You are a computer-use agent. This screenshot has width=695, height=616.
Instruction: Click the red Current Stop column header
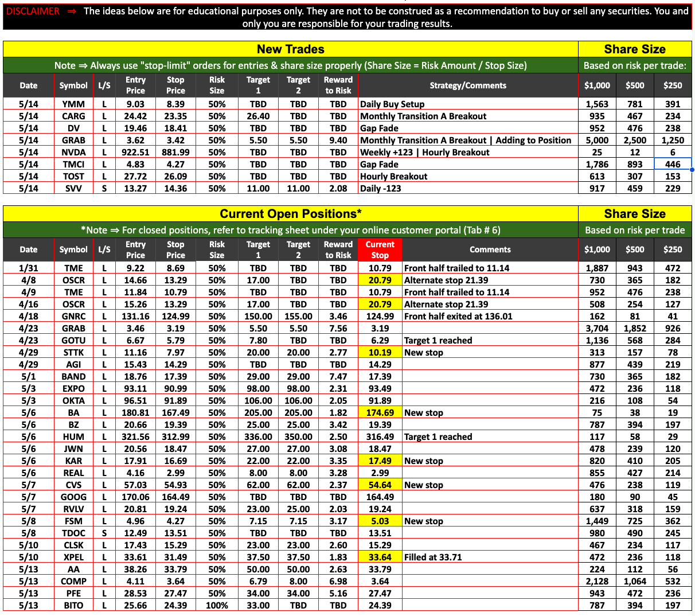[380, 249]
